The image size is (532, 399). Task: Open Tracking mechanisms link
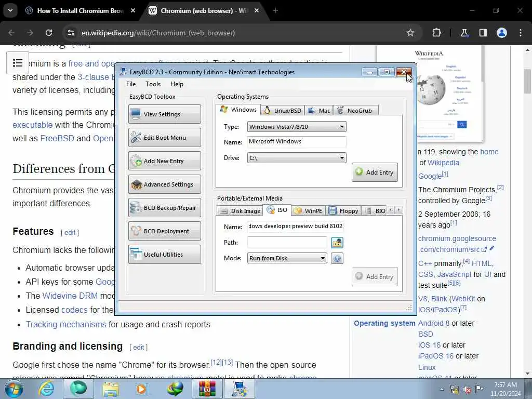pyautogui.click(x=66, y=324)
